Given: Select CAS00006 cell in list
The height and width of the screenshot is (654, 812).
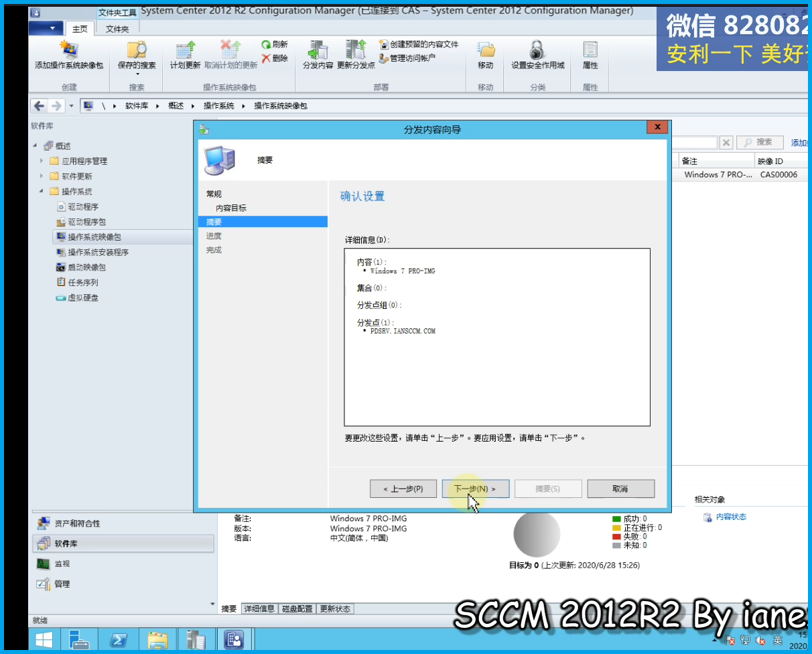Looking at the screenshot, I should (x=779, y=175).
